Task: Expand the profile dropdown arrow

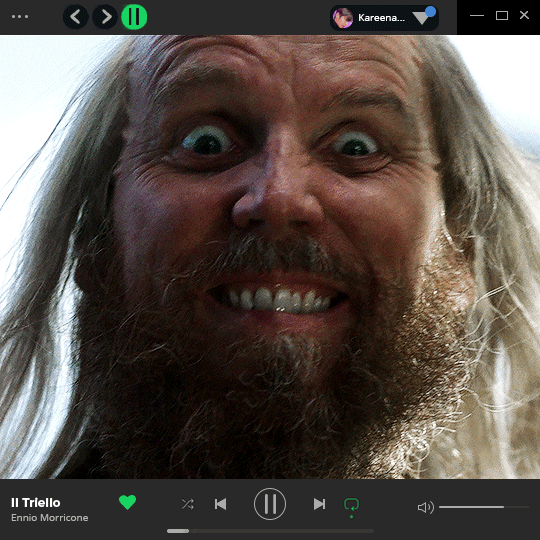Action: click(421, 18)
